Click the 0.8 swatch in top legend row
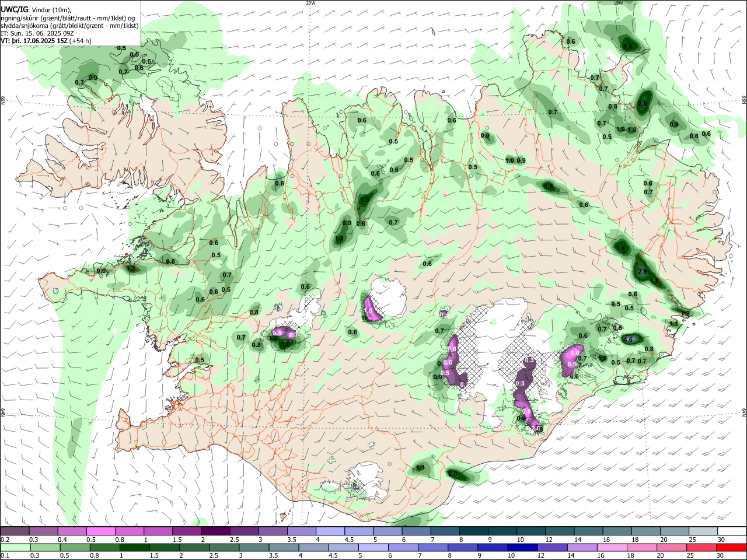Viewport: 747px width, 560px height. point(129,531)
